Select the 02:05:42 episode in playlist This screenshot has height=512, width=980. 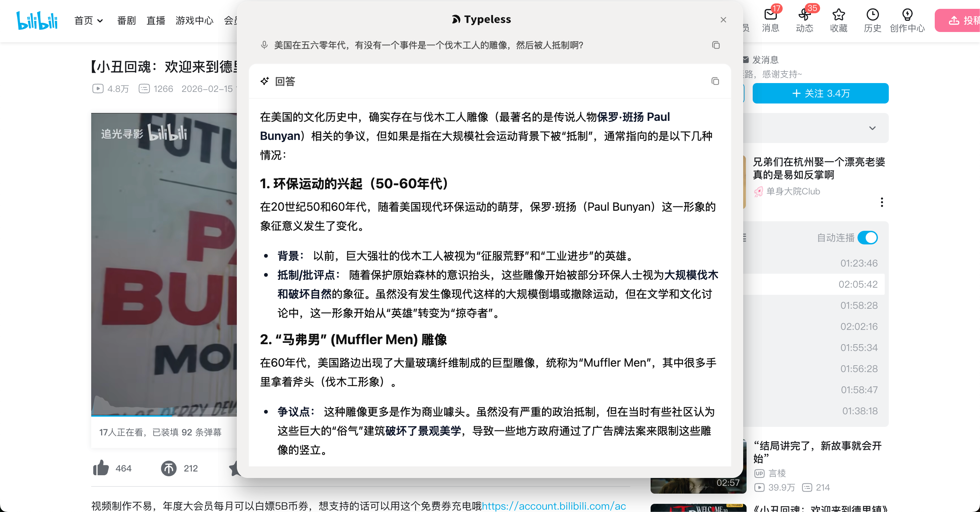[857, 284]
